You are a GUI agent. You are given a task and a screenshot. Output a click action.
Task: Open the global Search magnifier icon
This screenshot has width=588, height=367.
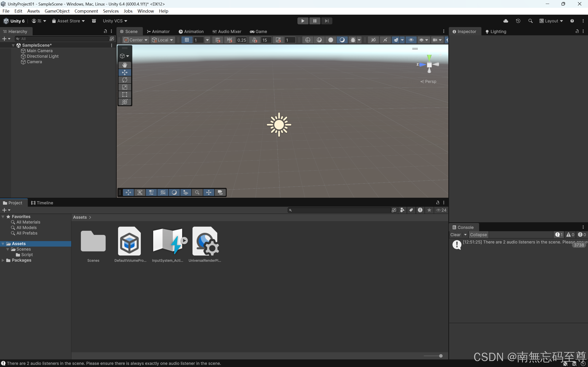click(530, 21)
